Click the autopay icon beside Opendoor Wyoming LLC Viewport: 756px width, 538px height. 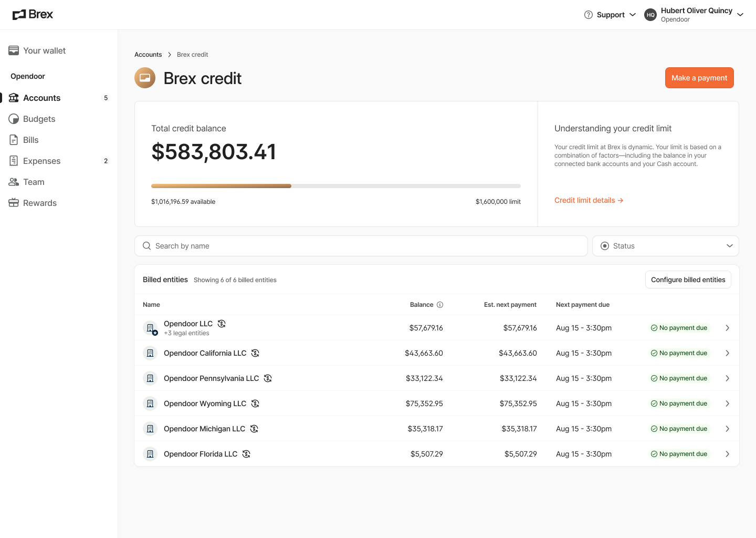[x=255, y=403]
